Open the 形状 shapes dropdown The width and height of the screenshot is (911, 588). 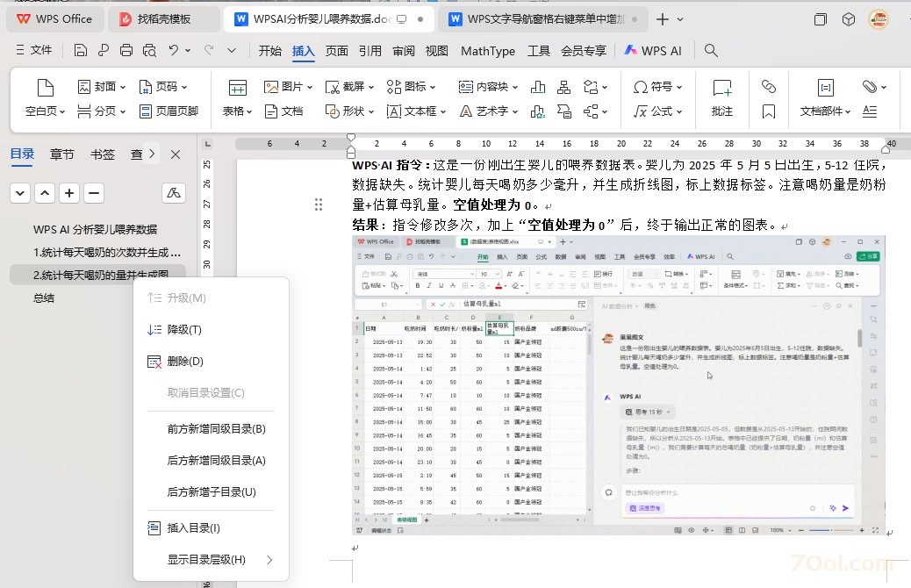pos(349,111)
